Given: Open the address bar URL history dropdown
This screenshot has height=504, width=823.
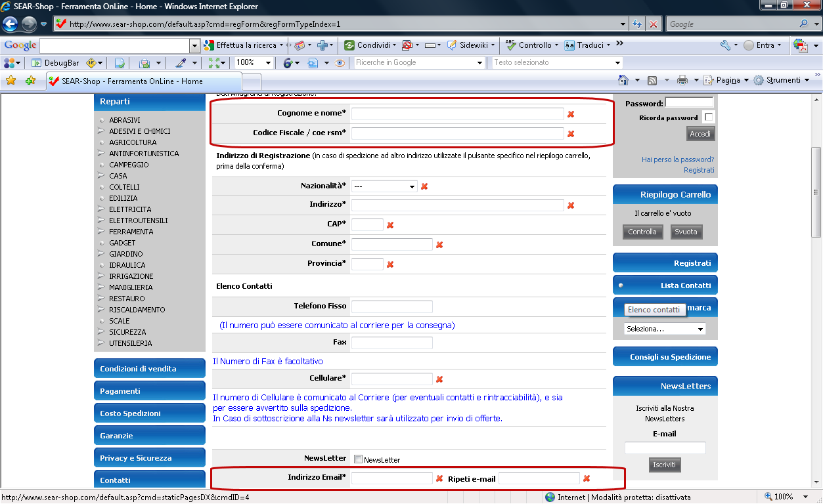Looking at the screenshot, I should 623,24.
